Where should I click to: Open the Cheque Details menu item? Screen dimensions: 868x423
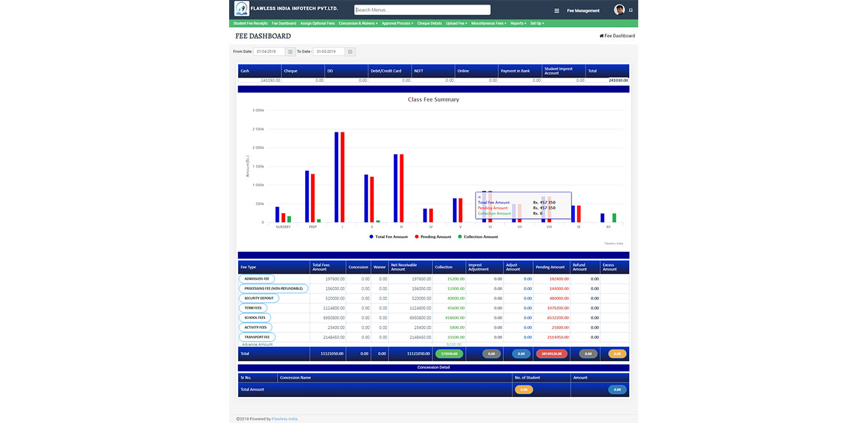[x=430, y=23]
